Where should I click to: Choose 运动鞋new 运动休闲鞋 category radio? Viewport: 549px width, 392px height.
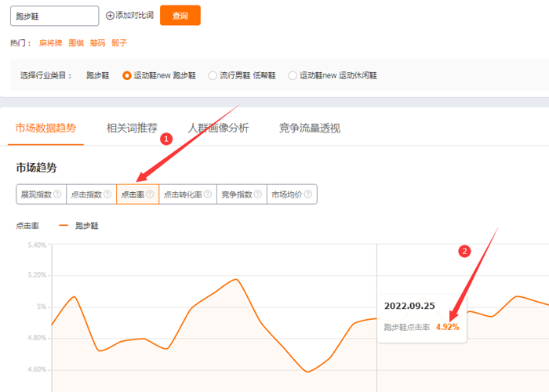pos(293,76)
